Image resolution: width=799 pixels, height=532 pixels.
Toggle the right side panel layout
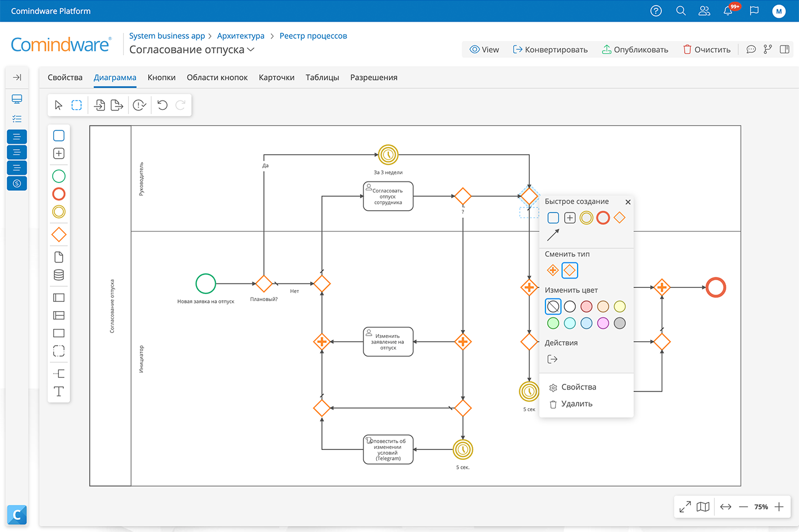(x=785, y=49)
